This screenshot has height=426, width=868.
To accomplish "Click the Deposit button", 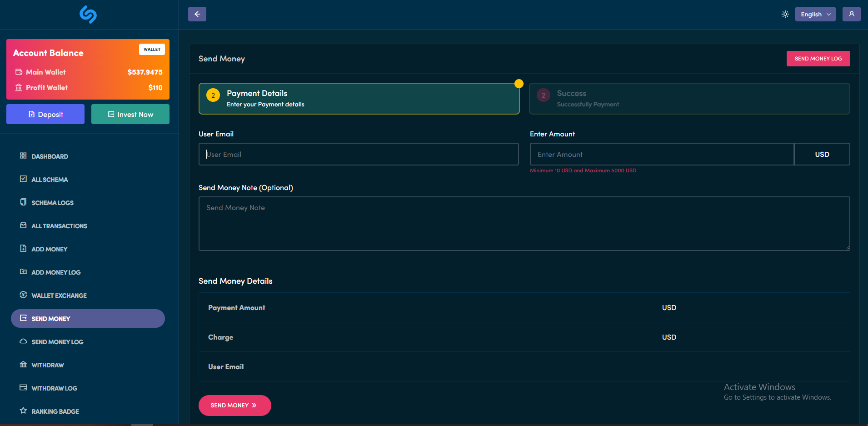I will point(45,114).
